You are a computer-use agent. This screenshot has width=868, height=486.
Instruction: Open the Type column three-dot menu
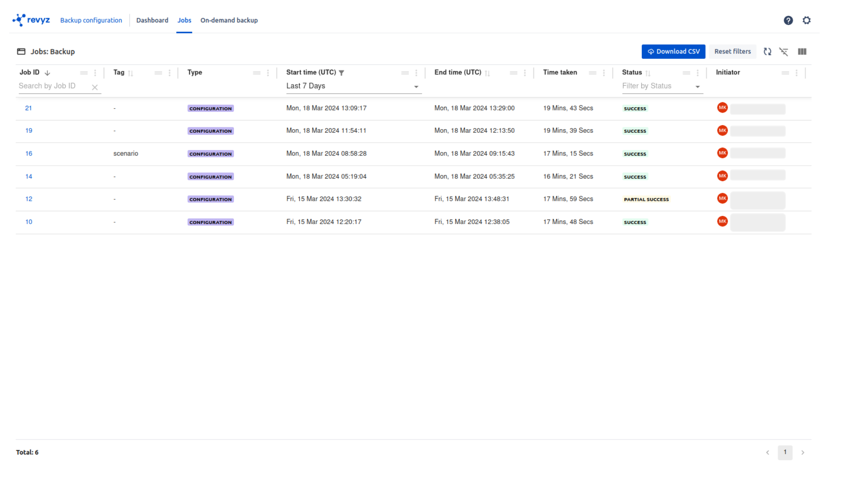pyautogui.click(x=268, y=73)
